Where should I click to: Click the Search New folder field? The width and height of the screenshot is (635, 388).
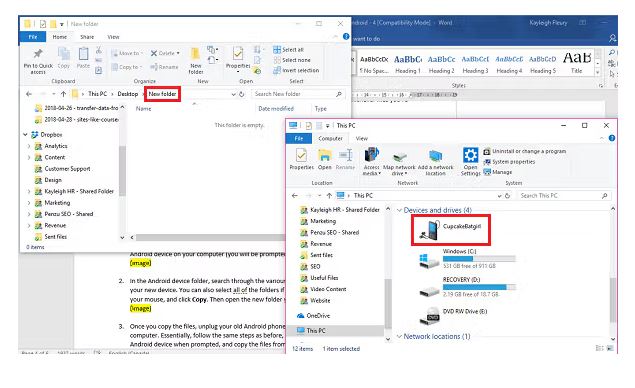tap(298, 94)
